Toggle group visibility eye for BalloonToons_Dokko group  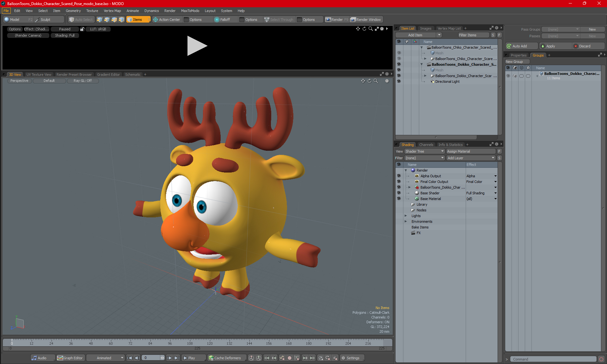pyautogui.click(x=508, y=76)
